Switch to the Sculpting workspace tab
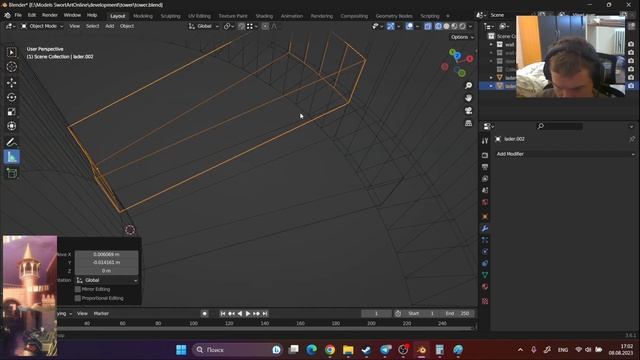The width and height of the screenshot is (640, 360). click(171, 16)
